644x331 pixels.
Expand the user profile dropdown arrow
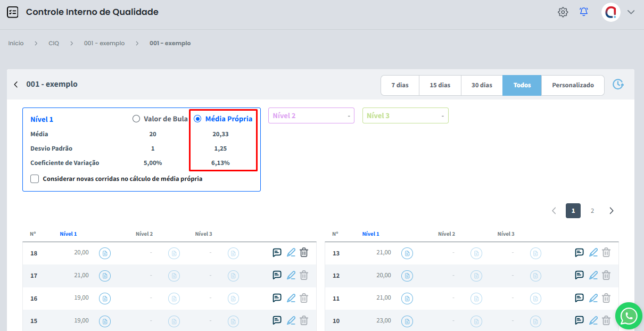pyautogui.click(x=631, y=12)
